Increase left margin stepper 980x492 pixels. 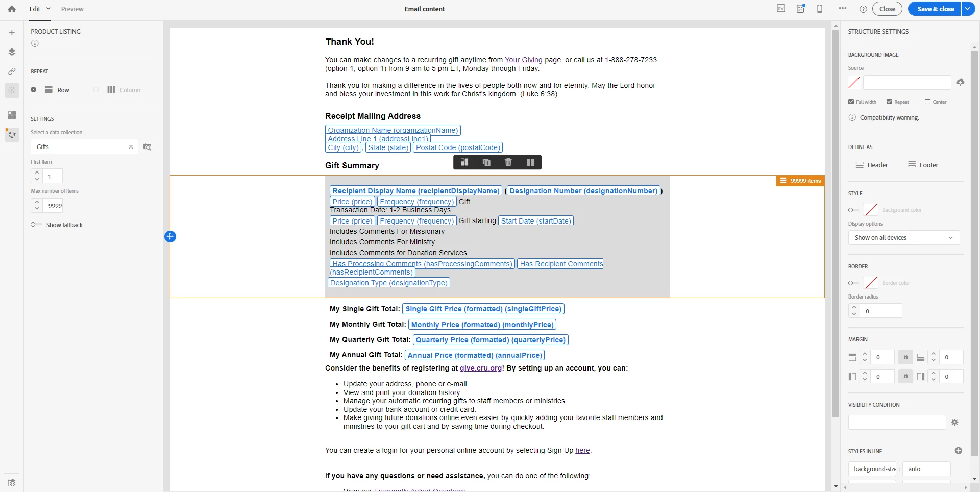tap(865, 373)
